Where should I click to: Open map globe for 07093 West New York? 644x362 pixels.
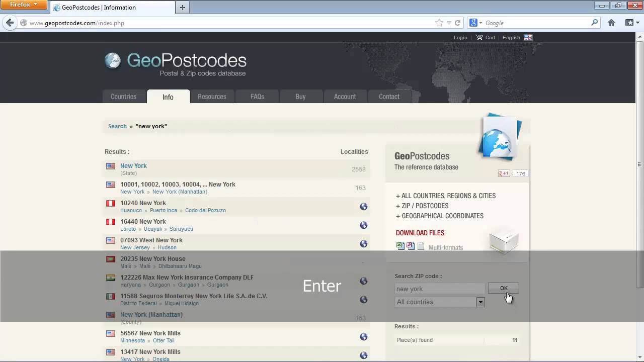pyautogui.click(x=364, y=244)
